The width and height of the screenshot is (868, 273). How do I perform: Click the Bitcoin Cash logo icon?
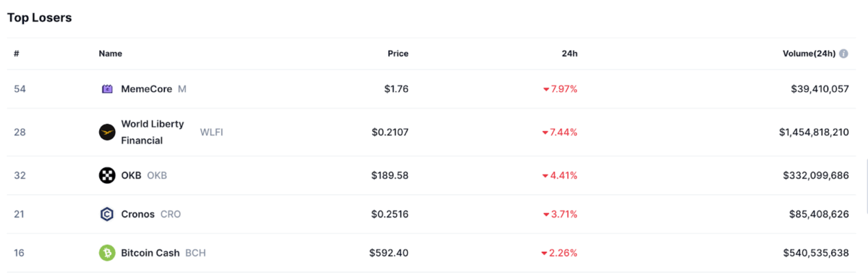click(x=107, y=253)
